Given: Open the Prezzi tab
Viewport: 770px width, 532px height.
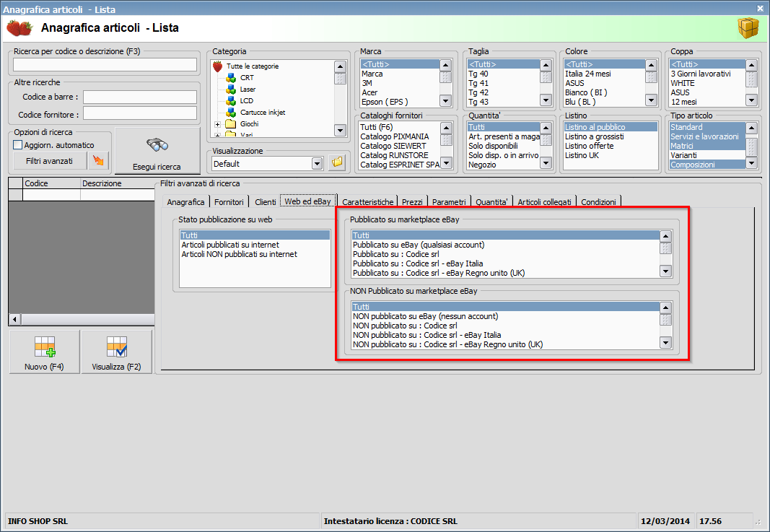Looking at the screenshot, I should (x=412, y=202).
